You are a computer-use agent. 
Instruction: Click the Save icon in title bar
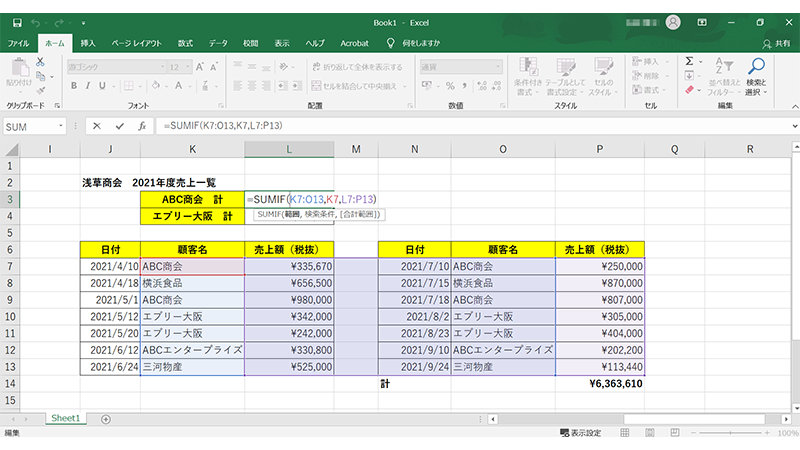click(x=17, y=23)
